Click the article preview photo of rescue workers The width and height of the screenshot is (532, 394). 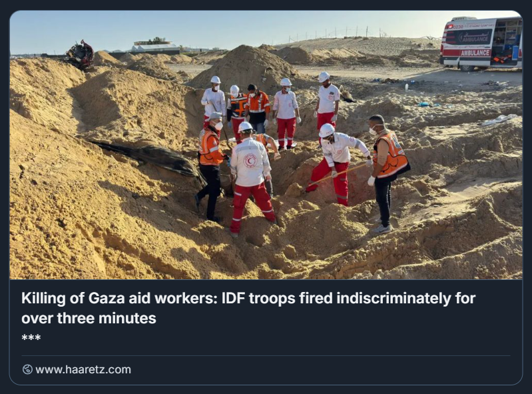pos(266,145)
